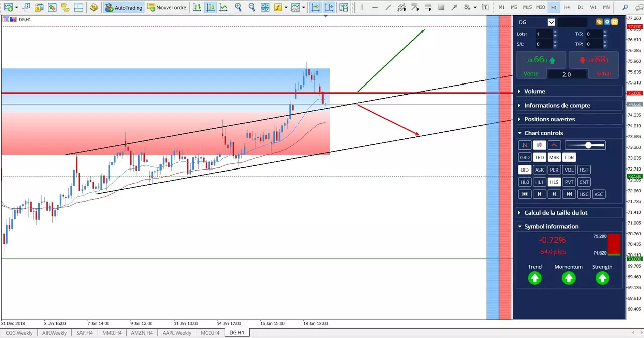Select the D1 timeframe
Screen dimensions: 644x338
pos(580,7)
